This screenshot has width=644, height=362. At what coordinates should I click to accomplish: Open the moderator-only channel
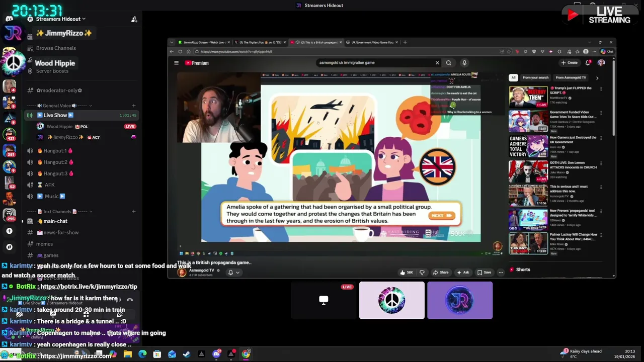(59, 90)
